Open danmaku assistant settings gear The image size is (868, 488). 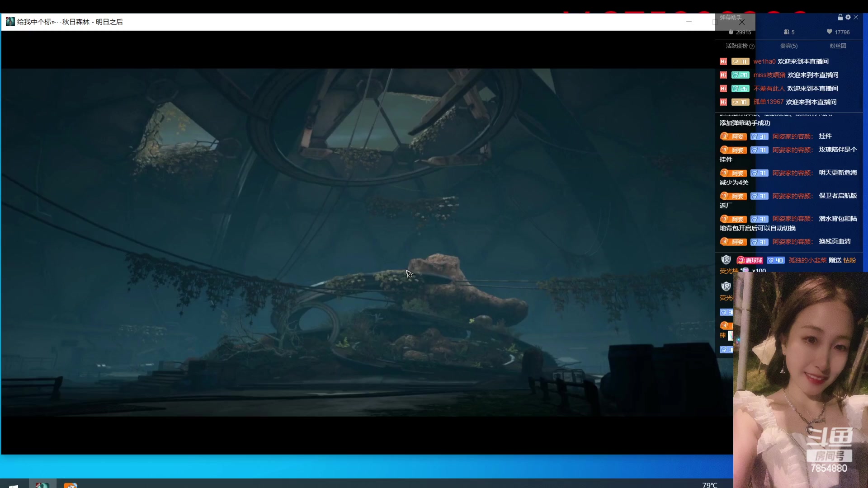[848, 17]
